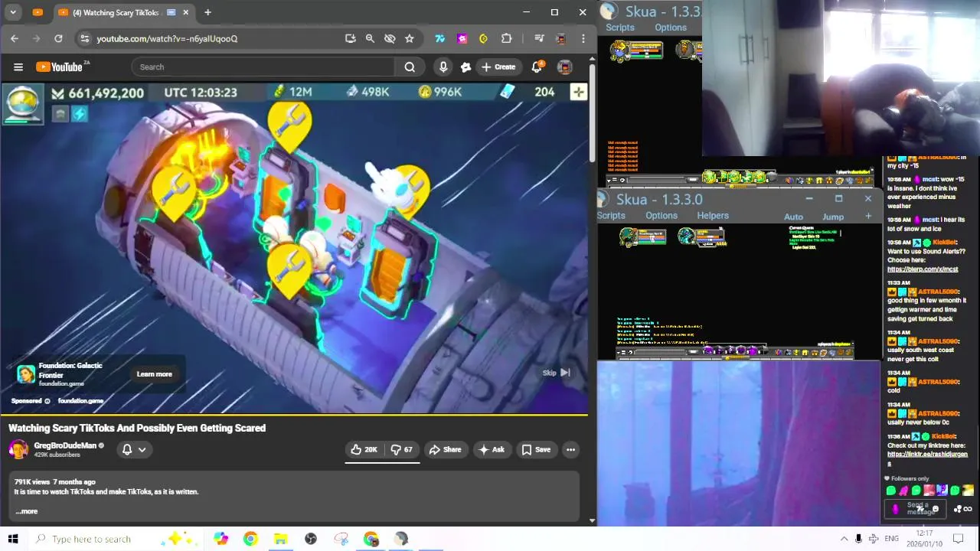Open ENG language selector in tray
This screenshot has width=980, height=551.
coord(891,539)
